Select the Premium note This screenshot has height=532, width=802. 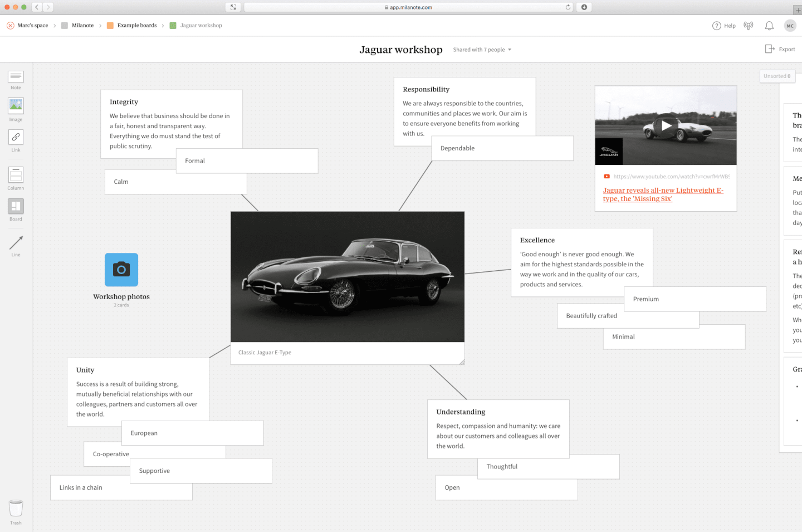tap(695, 299)
